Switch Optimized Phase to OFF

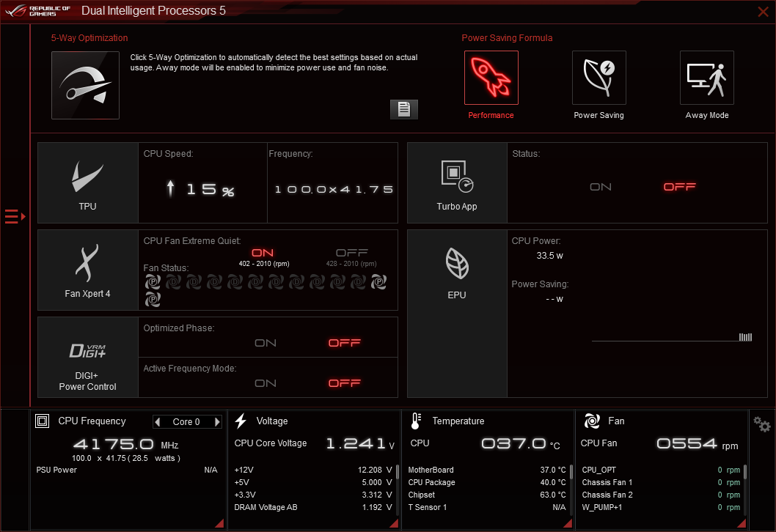coord(345,343)
